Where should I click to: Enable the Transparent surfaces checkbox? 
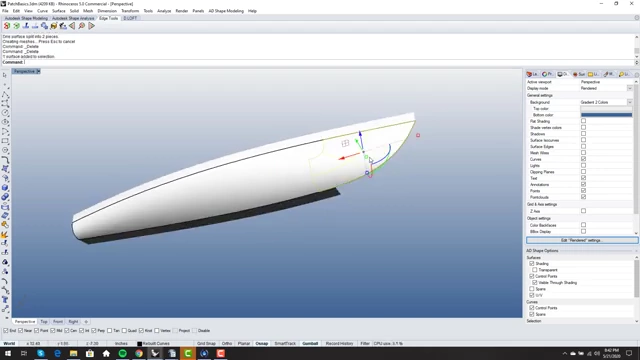coord(535,270)
